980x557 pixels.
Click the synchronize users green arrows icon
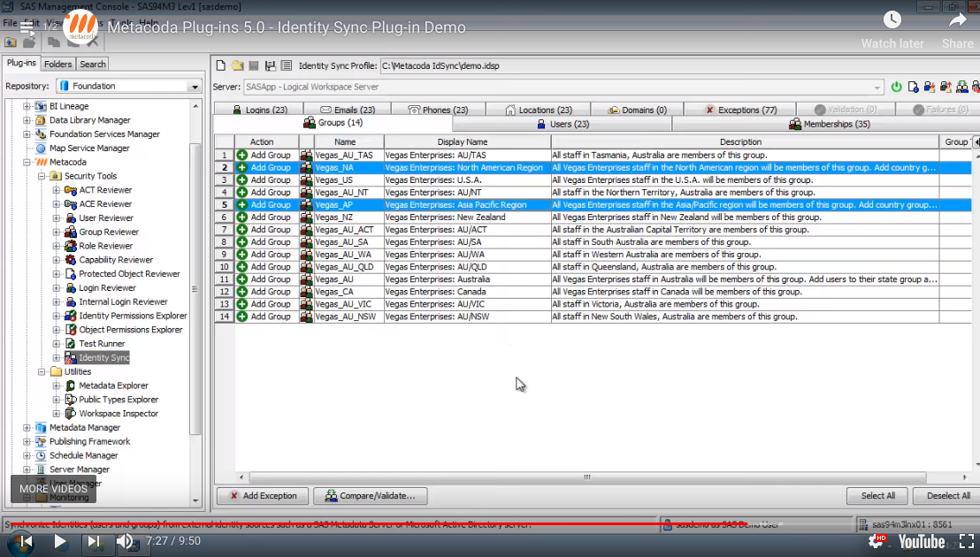(962, 87)
